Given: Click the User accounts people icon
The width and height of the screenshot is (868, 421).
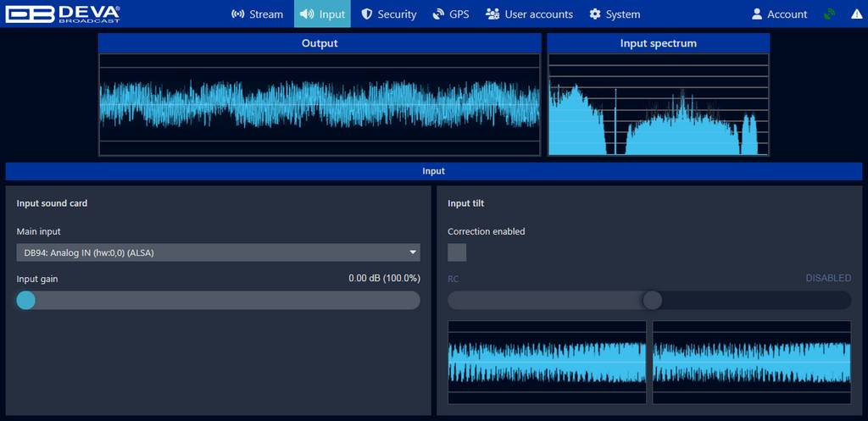Looking at the screenshot, I should [492, 14].
